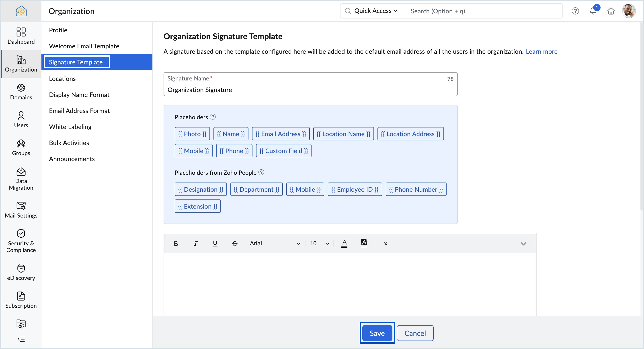Screen dimensions: 644x349
Task: Toggle italic formatting in editor
Action: coord(195,243)
